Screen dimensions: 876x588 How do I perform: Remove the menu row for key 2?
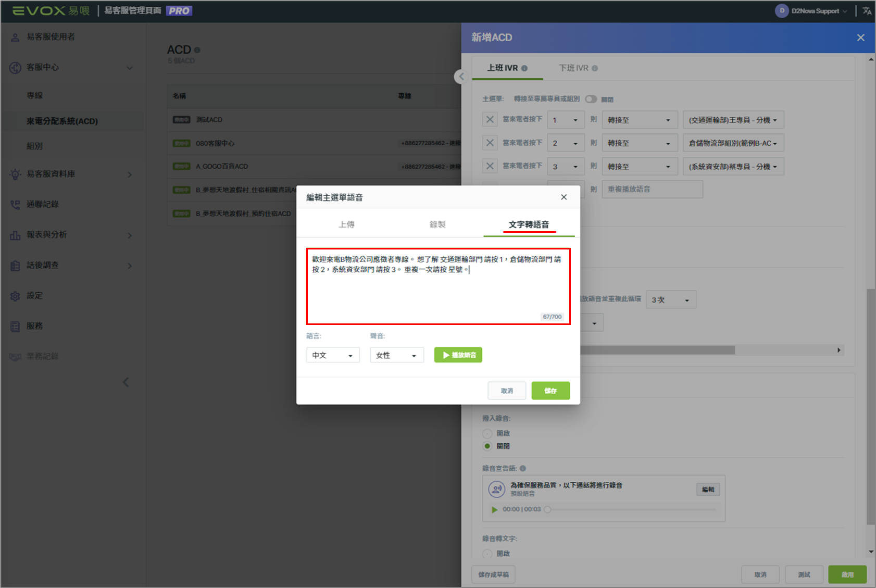(x=490, y=143)
